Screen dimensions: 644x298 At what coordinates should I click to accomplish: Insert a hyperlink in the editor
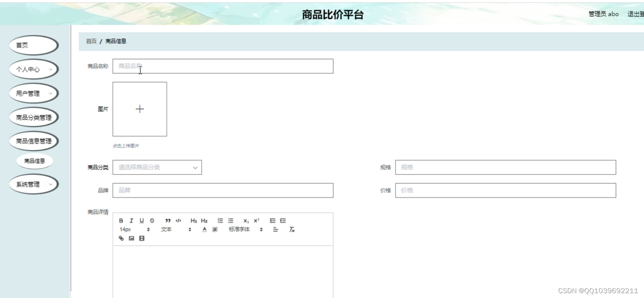click(x=121, y=238)
